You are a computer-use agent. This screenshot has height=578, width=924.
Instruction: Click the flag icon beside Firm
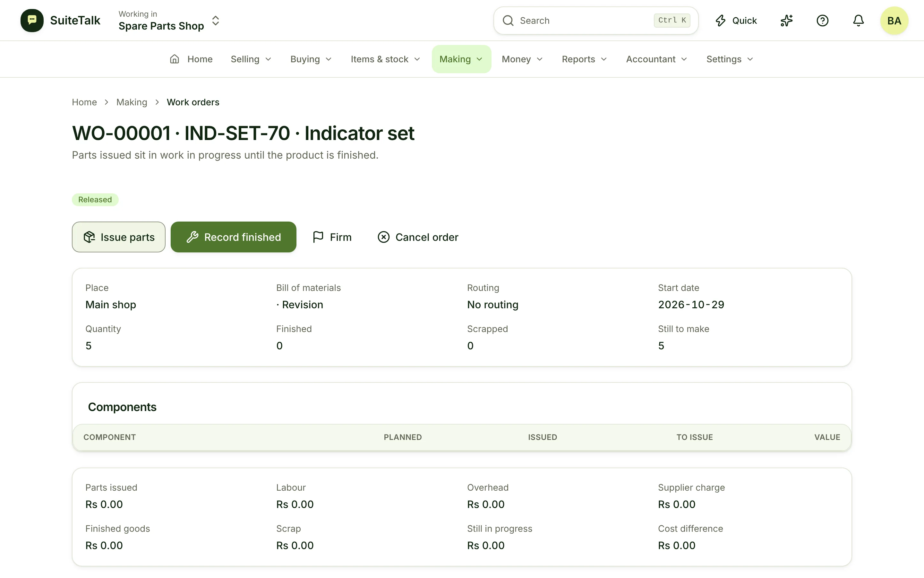pyautogui.click(x=318, y=237)
